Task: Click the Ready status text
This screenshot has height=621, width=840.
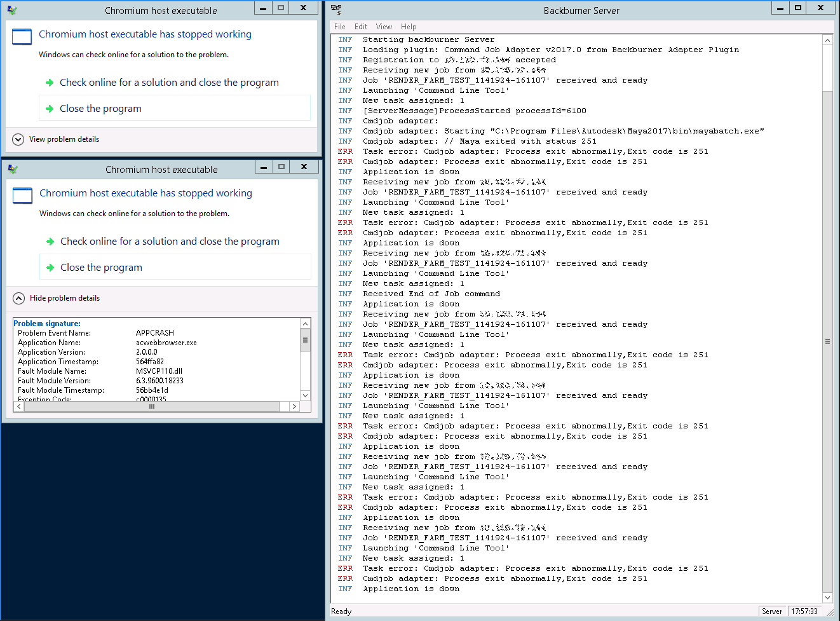Action: click(x=341, y=611)
